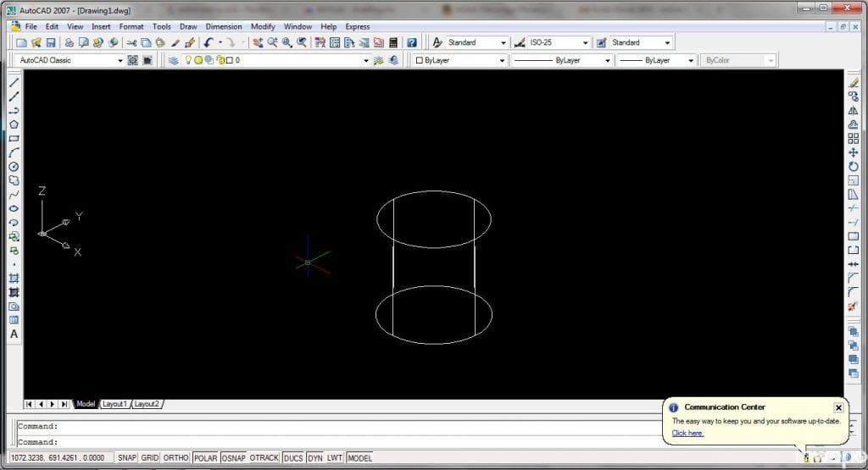
Task: Turn off OSNAP in status bar
Action: tap(233, 458)
